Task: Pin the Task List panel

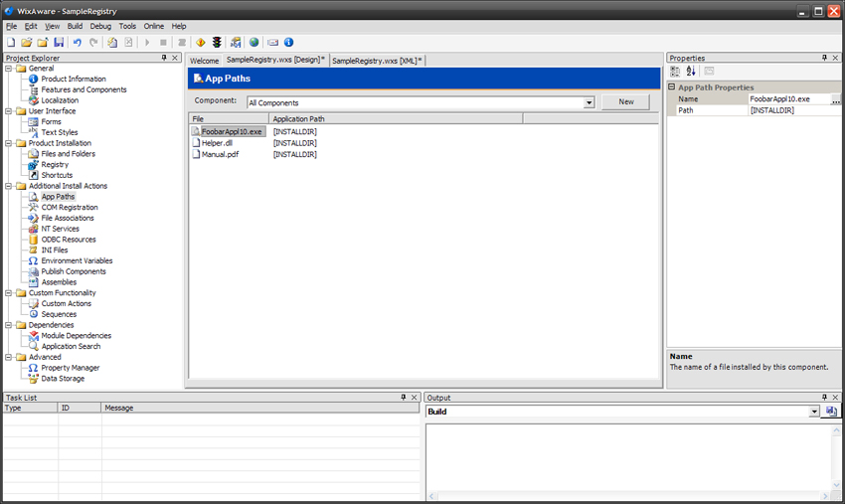Action: [x=403, y=398]
